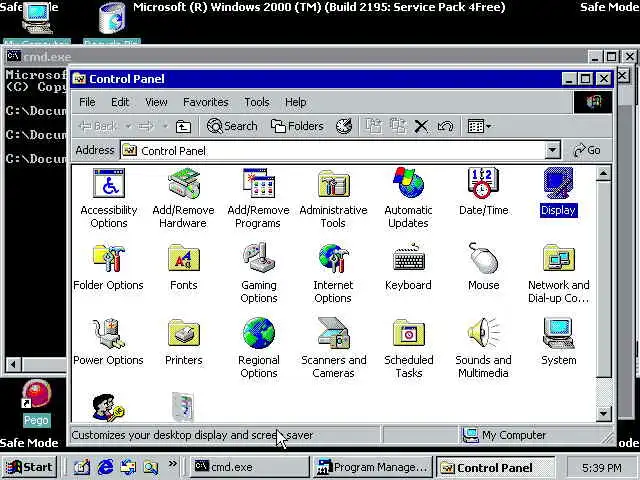Image resolution: width=640 pixels, height=480 pixels.
Task: Click the Copy To toolbar icon
Action: pyautogui.click(x=398, y=127)
